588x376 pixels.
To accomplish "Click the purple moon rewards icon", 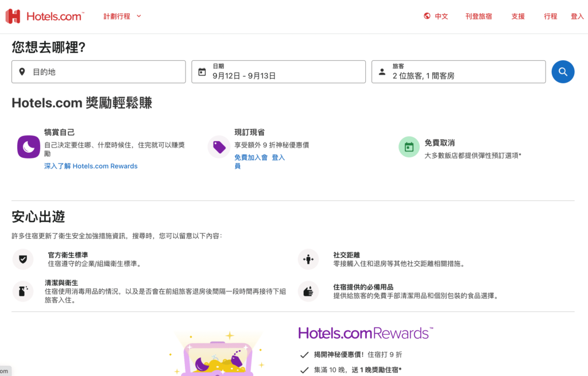I will pyautogui.click(x=29, y=147).
